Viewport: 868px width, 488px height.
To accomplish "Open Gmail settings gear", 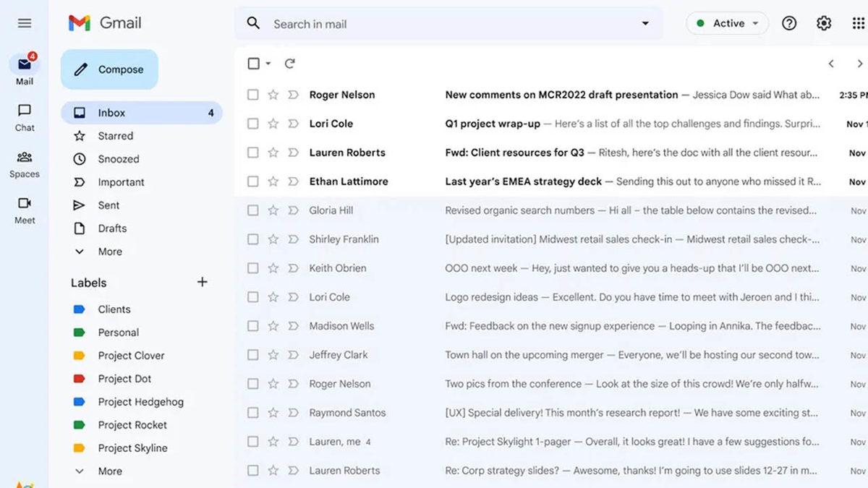I will (824, 23).
